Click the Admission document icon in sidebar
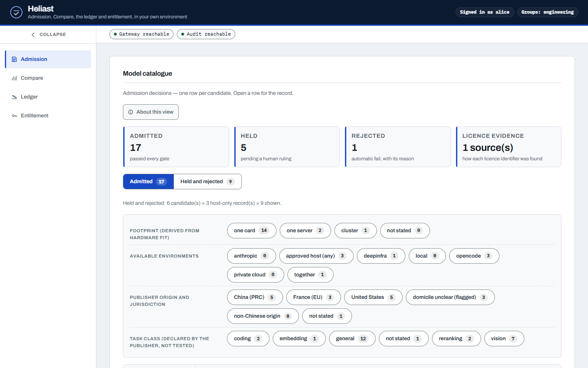Image resolution: width=588 pixels, height=368 pixels. pyautogui.click(x=14, y=59)
